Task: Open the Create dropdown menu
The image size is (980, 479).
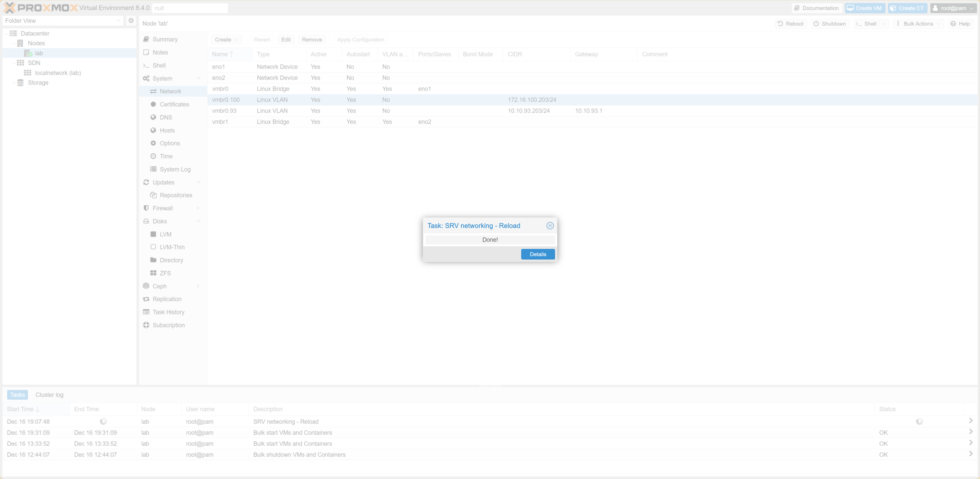Action: coord(226,39)
